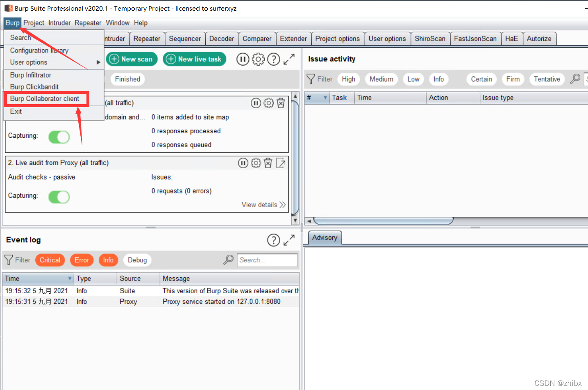Open help for the Event log
Viewport: 588px width, 390px height.
pos(274,240)
